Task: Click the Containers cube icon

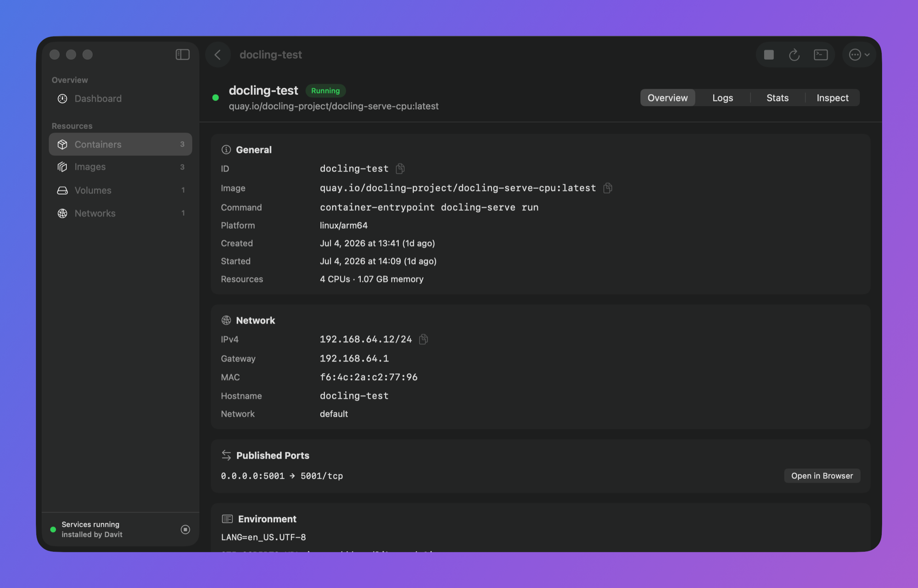Action: click(x=62, y=144)
